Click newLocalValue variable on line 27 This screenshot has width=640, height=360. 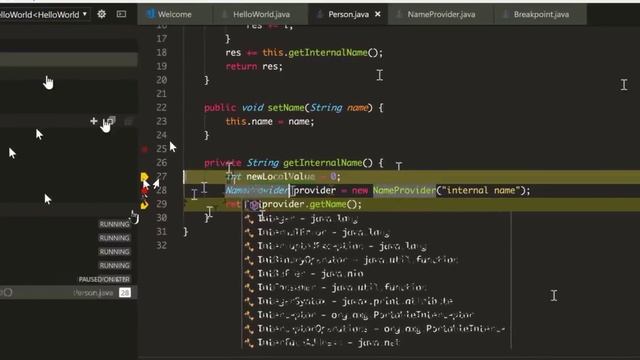coord(280,177)
